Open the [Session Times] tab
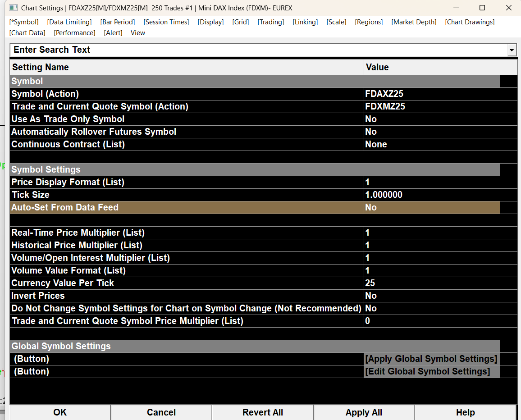This screenshot has height=420, width=521. (x=166, y=22)
